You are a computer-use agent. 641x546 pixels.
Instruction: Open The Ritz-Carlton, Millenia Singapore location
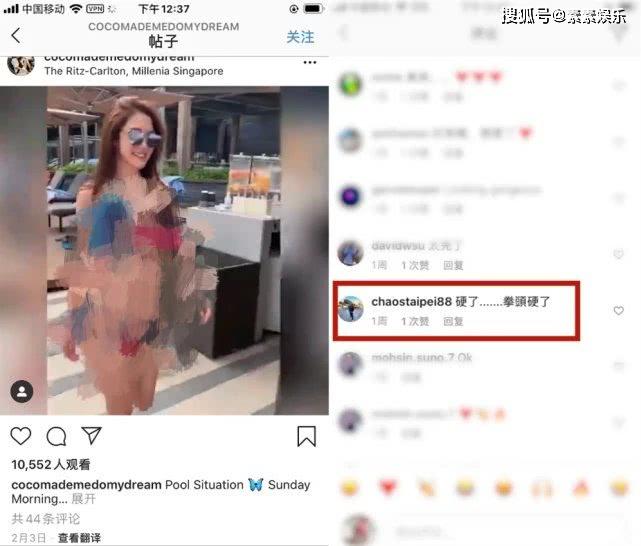pos(134,71)
